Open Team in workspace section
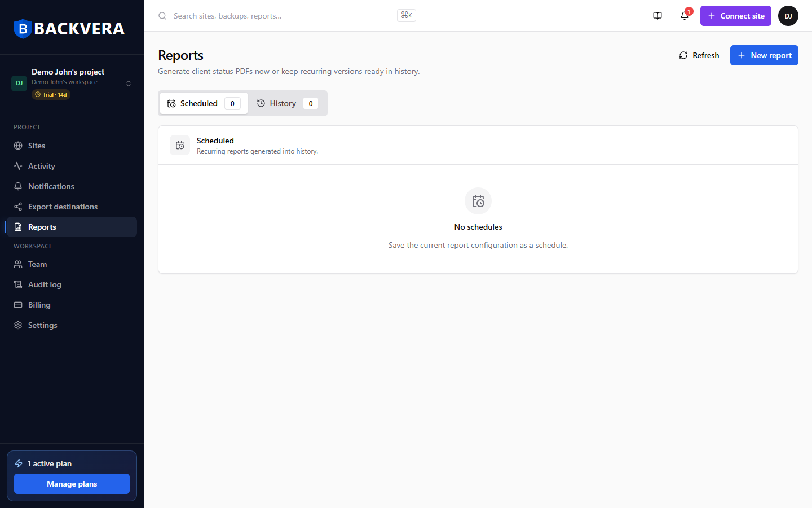812x508 pixels. point(71,264)
